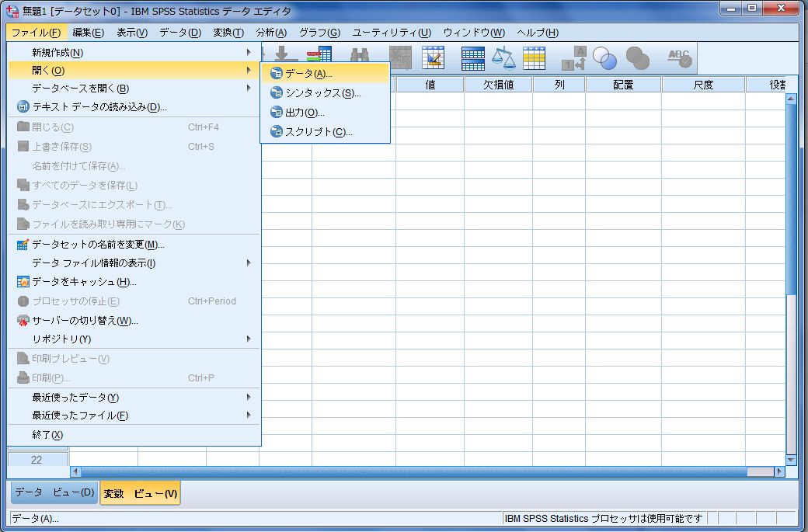Click the Weight cases scales icon

click(x=503, y=57)
